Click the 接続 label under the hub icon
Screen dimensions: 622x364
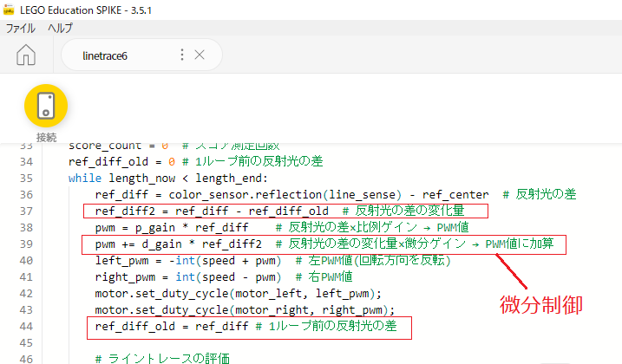[46, 137]
